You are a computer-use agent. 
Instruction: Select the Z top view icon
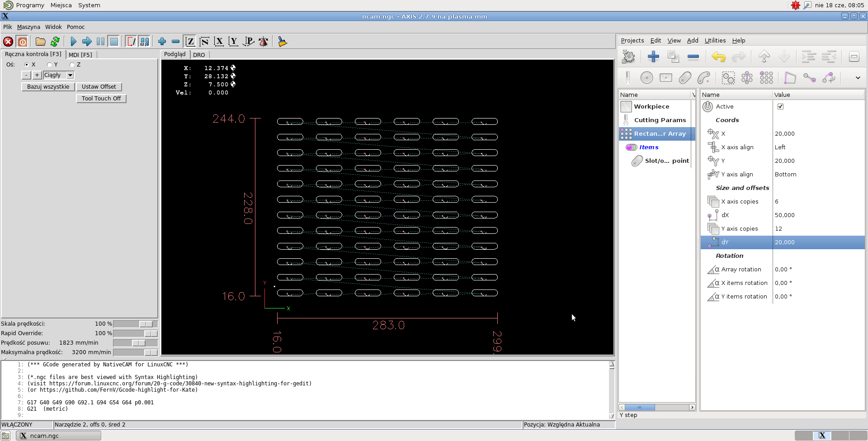point(190,42)
